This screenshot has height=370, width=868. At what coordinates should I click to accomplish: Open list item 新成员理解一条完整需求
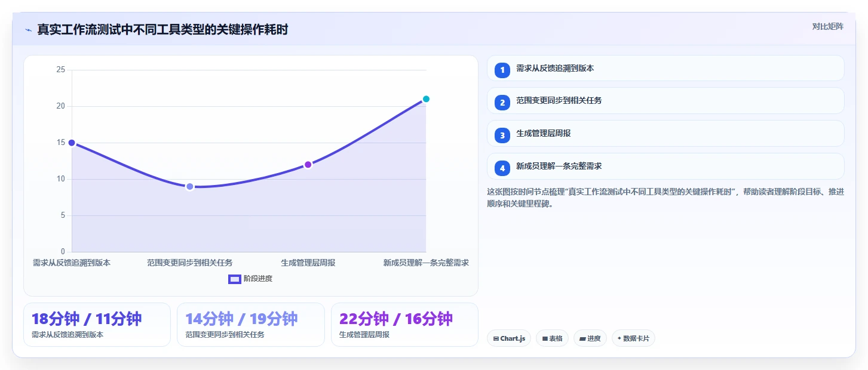click(x=665, y=166)
